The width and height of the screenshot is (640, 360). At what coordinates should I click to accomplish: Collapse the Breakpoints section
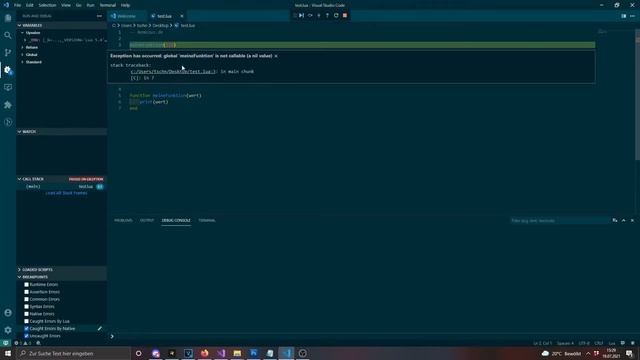(61, 277)
